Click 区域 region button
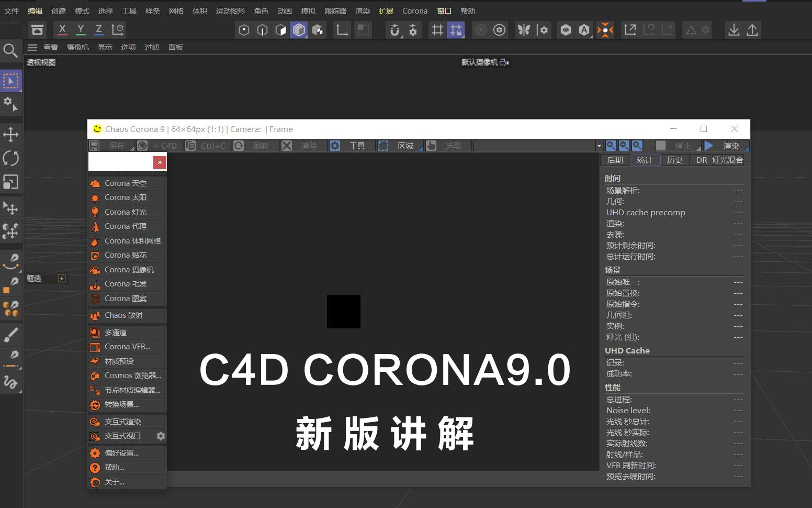 pos(400,146)
